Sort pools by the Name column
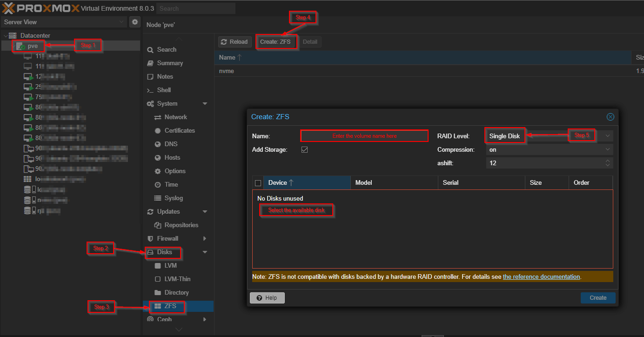This screenshot has height=337, width=644. [x=423, y=57]
